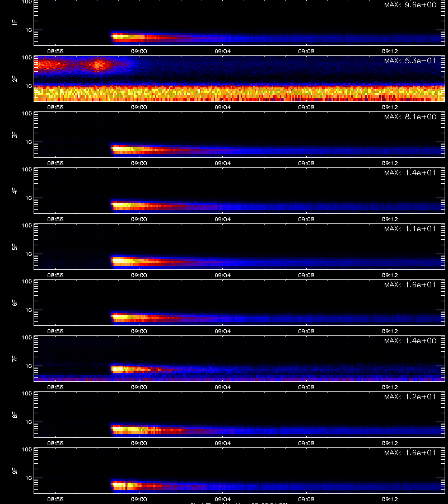Select the MAX: 1.1e+01 readout
This screenshot has height=504, width=448.
point(410,228)
